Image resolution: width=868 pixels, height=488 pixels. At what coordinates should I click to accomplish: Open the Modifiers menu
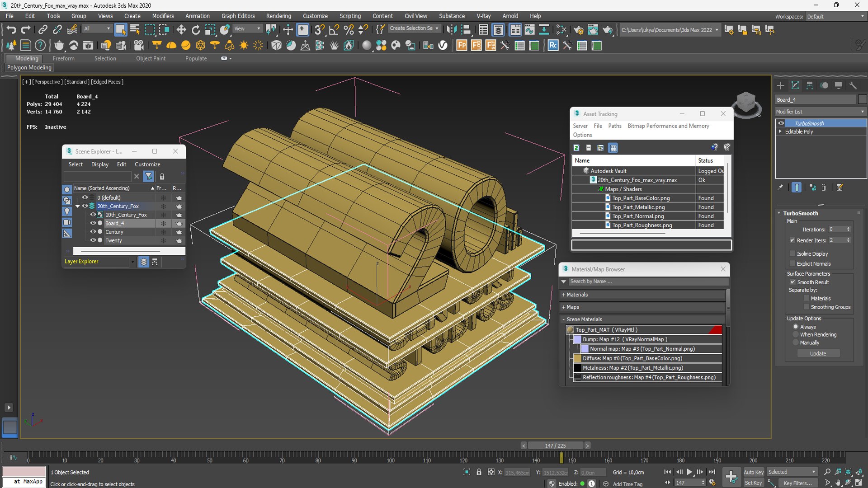(163, 16)
